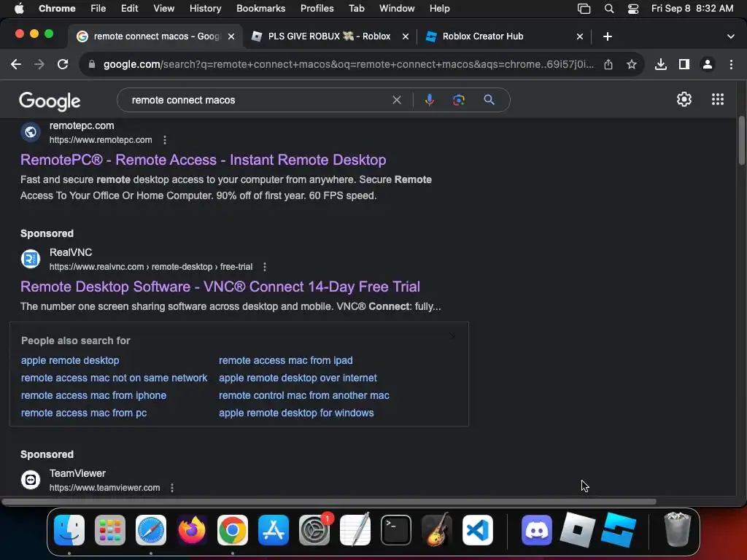
Task: Open remotepc.com result options menu
Action: click(165, 140)
